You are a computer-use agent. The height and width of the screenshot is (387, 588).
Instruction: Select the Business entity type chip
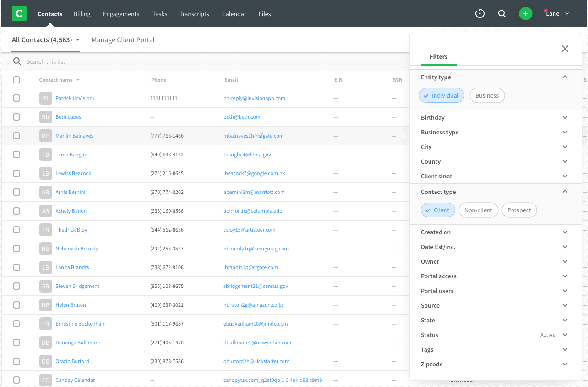tap(487, 95)
